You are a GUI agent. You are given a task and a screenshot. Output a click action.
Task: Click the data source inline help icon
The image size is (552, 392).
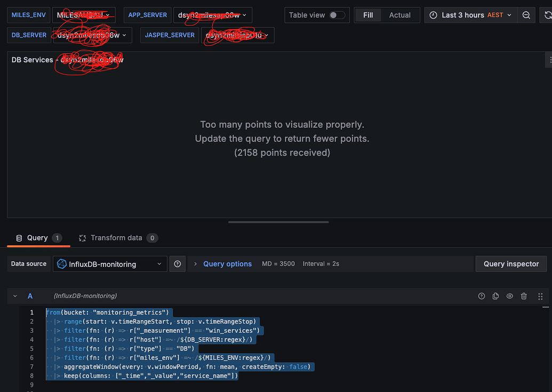(177, 263)
